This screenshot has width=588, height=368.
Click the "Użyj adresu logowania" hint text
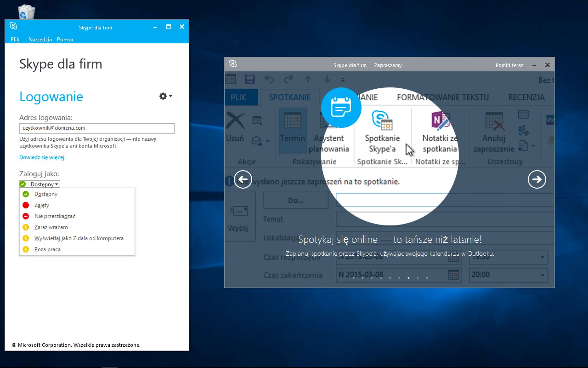[x=88, y=142]
